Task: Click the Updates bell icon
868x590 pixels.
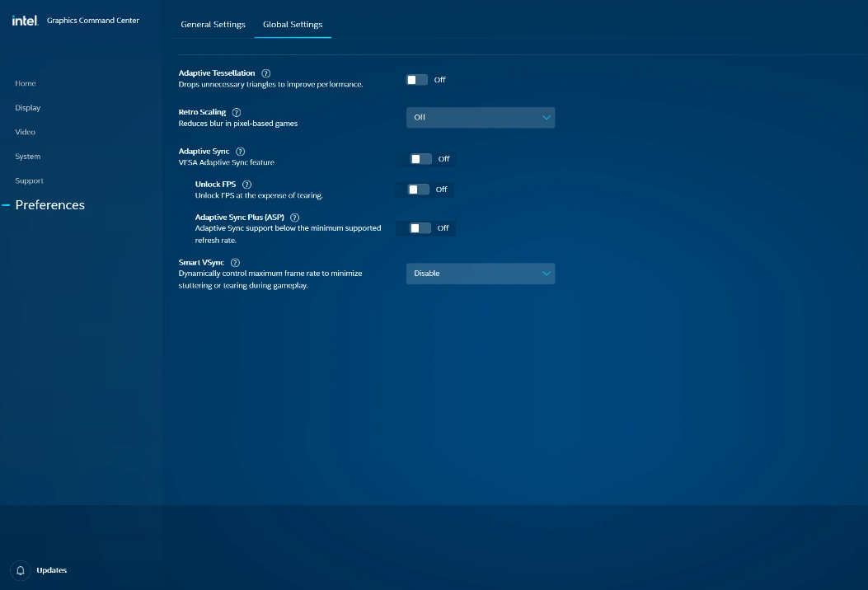Action: (x=21, y=570)
